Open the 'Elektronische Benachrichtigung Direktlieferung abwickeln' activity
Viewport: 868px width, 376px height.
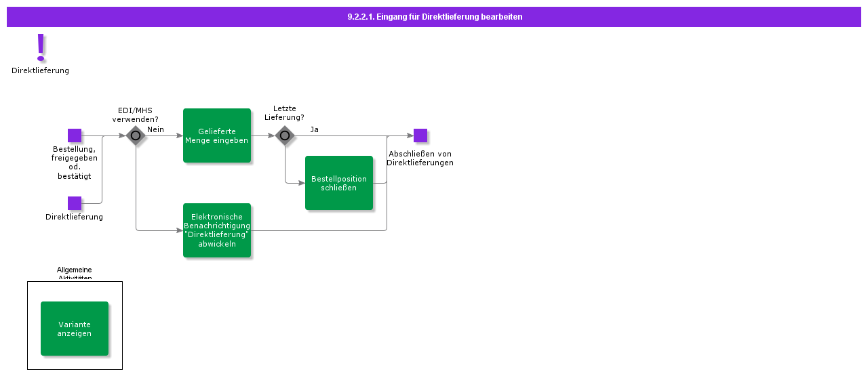(x=217, y=230)
